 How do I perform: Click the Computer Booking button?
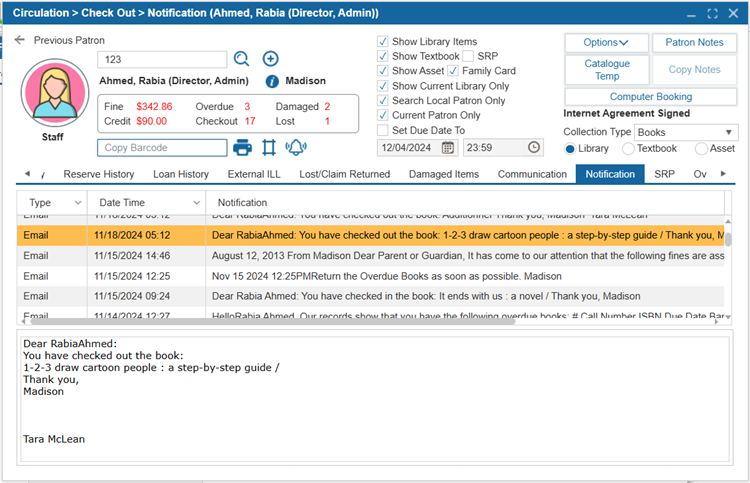click(x=650, y=97)
